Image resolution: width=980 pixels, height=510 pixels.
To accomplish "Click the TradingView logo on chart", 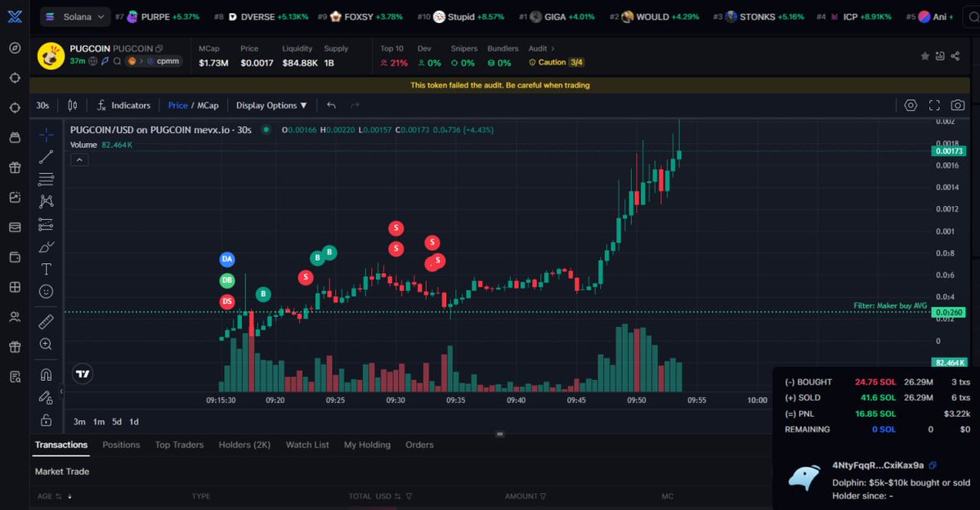I will [83, 374].
